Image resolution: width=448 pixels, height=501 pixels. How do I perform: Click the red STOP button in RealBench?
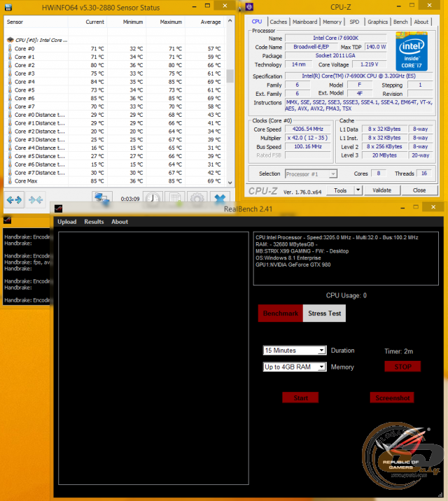pos(402,367)
